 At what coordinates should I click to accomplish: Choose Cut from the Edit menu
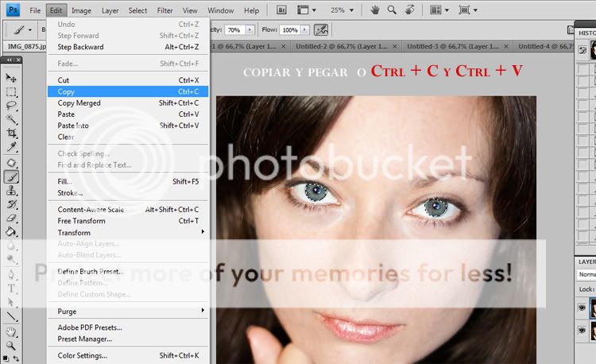pyautogui.click(x=128, y=80)
